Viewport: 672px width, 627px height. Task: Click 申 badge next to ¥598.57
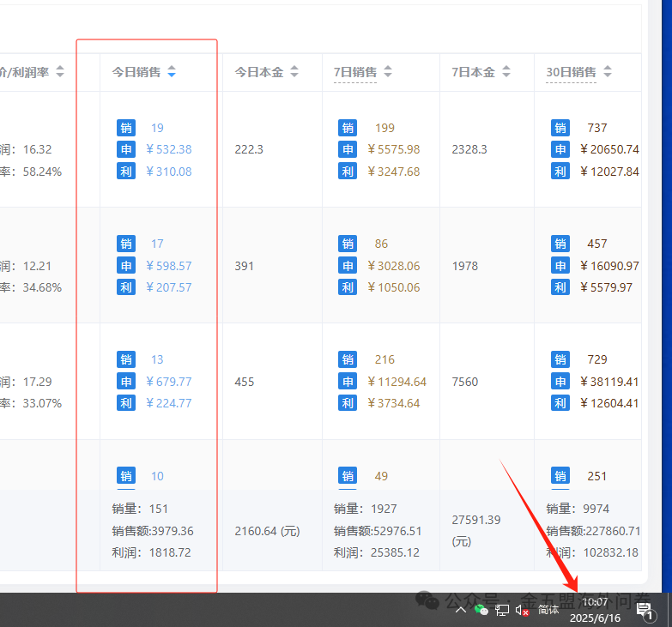tap(126, 266)
